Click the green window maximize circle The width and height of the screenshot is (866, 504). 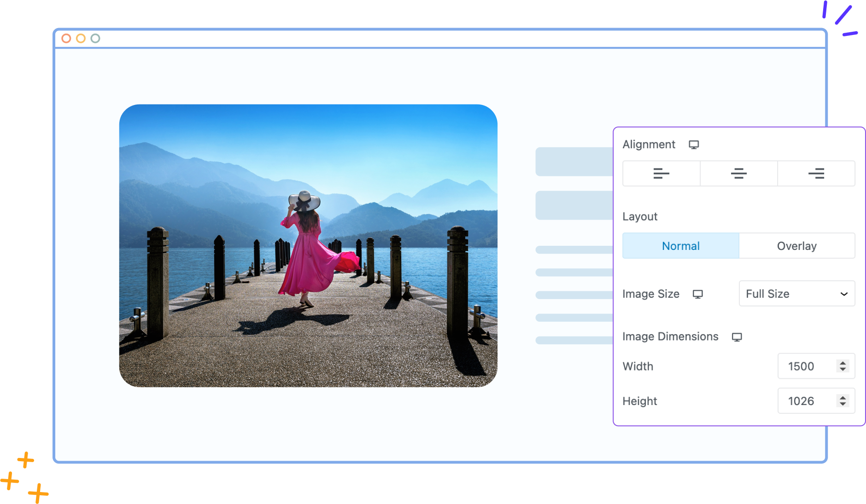coord(95,39)
